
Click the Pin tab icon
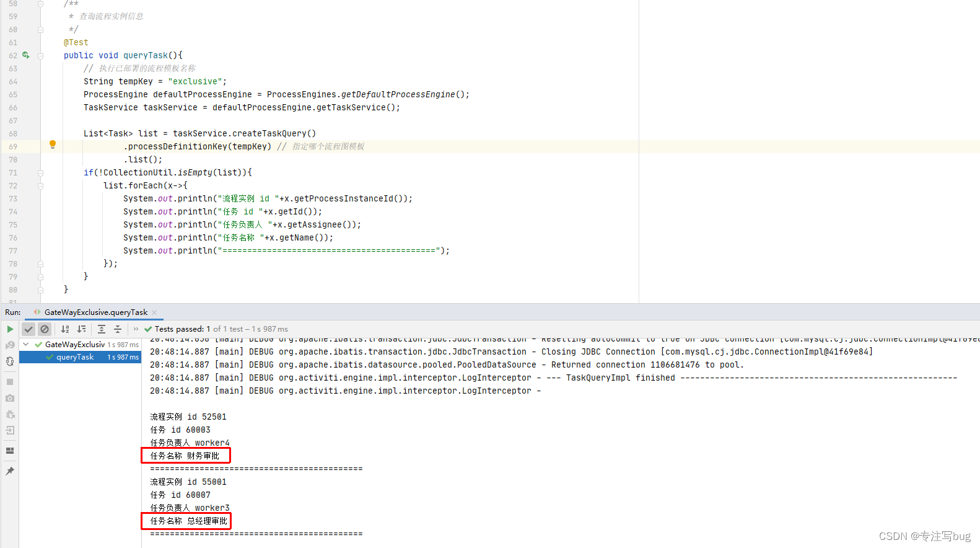[10, 471]
